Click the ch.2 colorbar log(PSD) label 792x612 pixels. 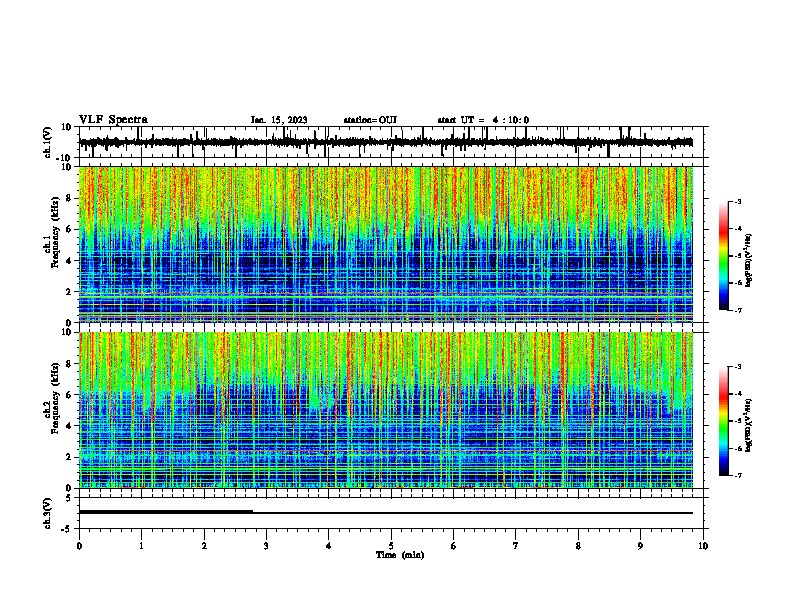coord(748,425)
